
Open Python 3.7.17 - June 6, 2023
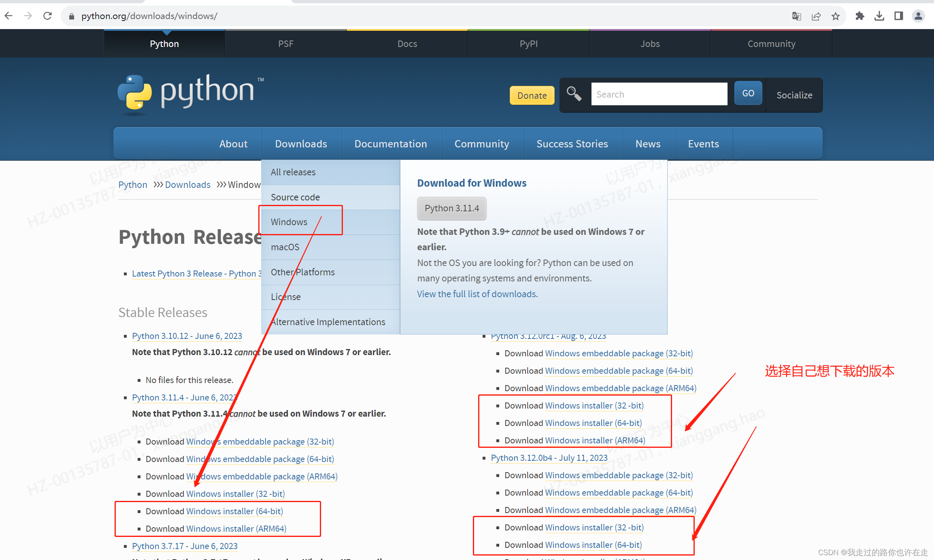click(x=185, y=546)
